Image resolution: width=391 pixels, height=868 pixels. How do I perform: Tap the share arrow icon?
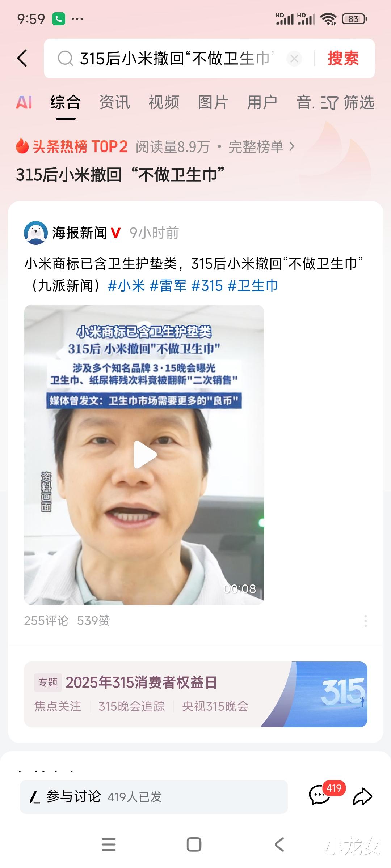point(362,796)
